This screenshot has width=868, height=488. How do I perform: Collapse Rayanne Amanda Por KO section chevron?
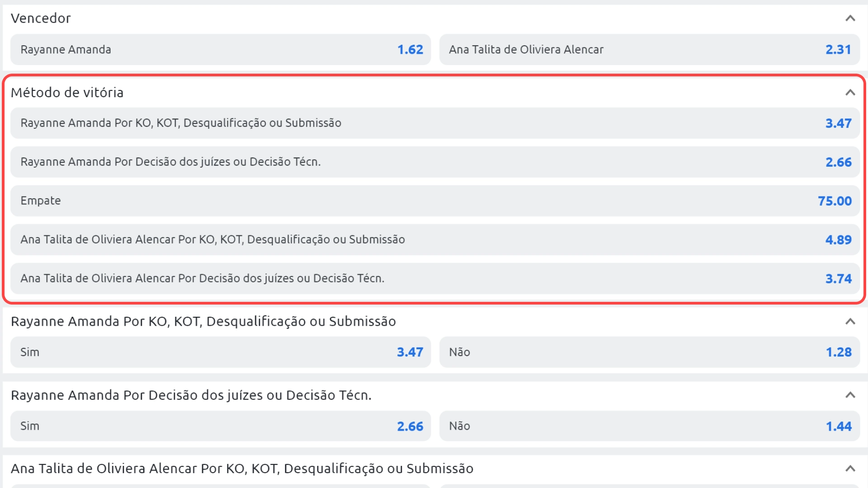(x=850, y=321)
